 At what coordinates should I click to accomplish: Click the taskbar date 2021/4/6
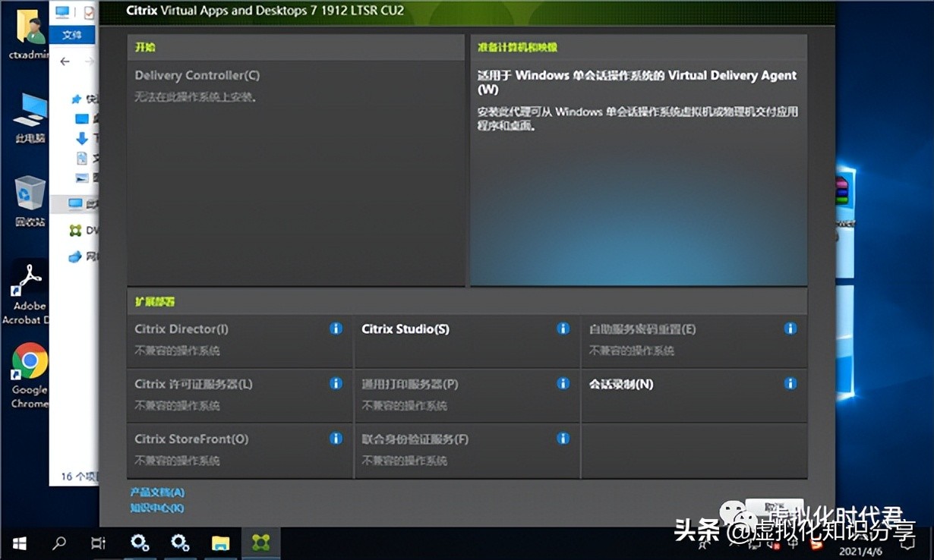point(861,551)
